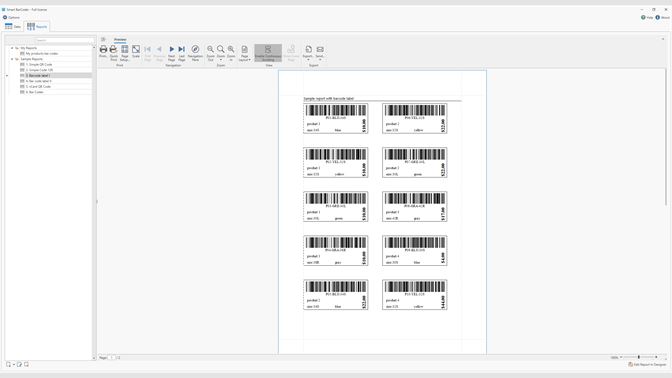This screenshot has height=378, width=672.
Task: Click the Zoom magnifier icon
Action: [221, 50]
